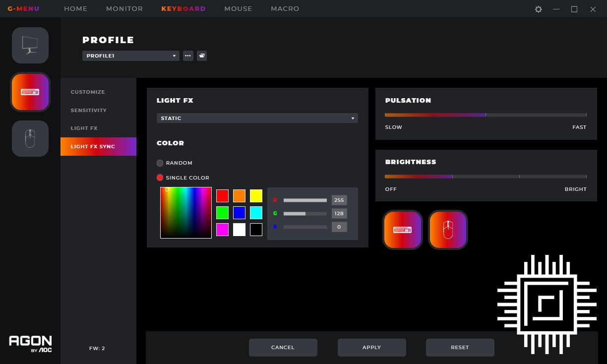Viewport: 607px width, 364px height.
Task: Go to the Customize section
Action: pos(88,92)
